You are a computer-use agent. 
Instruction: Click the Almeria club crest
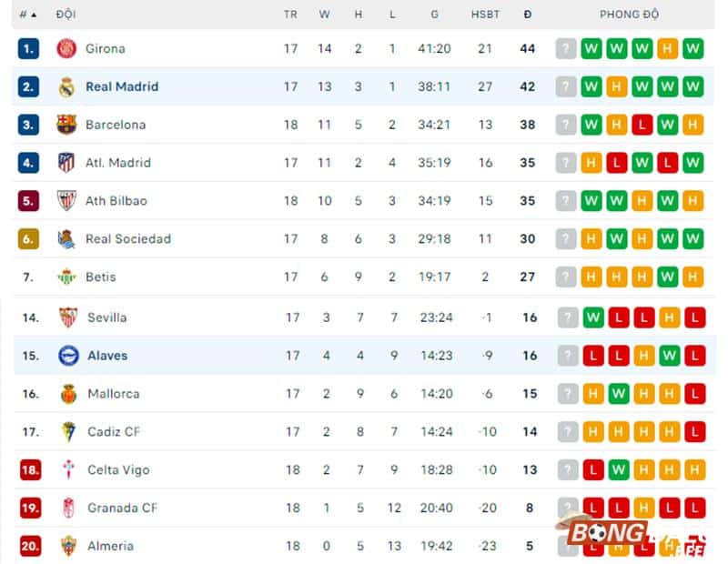66,546
